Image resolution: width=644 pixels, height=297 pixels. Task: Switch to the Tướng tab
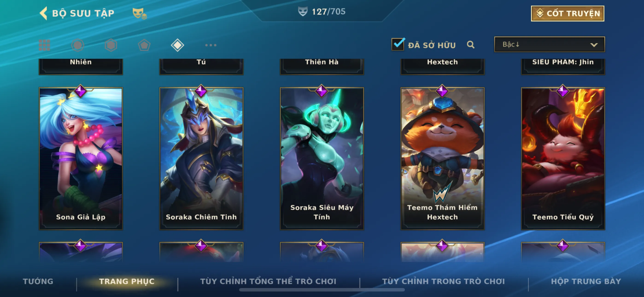click(x=38, y=281)
